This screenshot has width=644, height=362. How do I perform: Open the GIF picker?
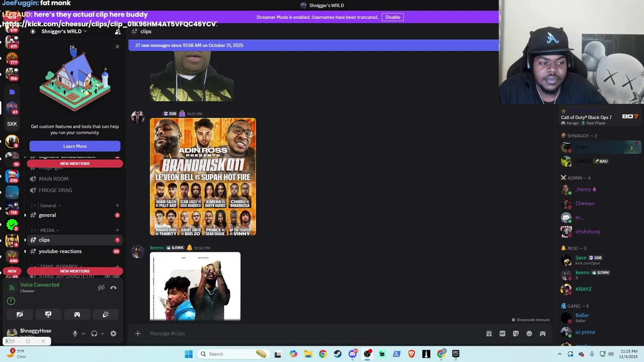tap(502, 333)
